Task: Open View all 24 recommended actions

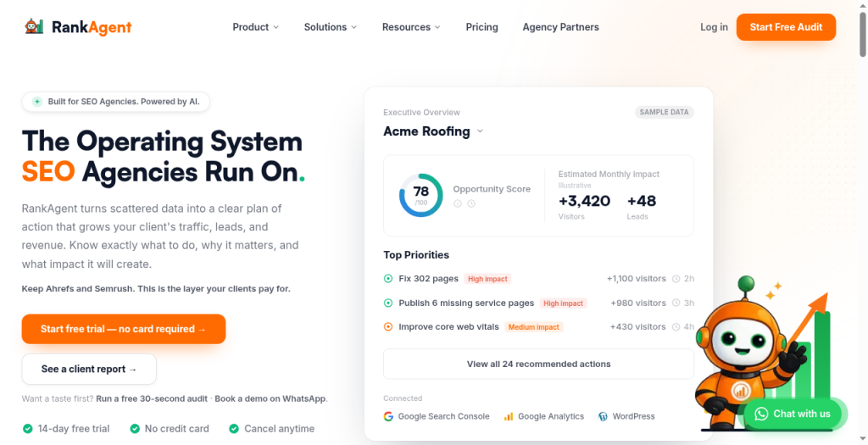Action: (538, 364)
